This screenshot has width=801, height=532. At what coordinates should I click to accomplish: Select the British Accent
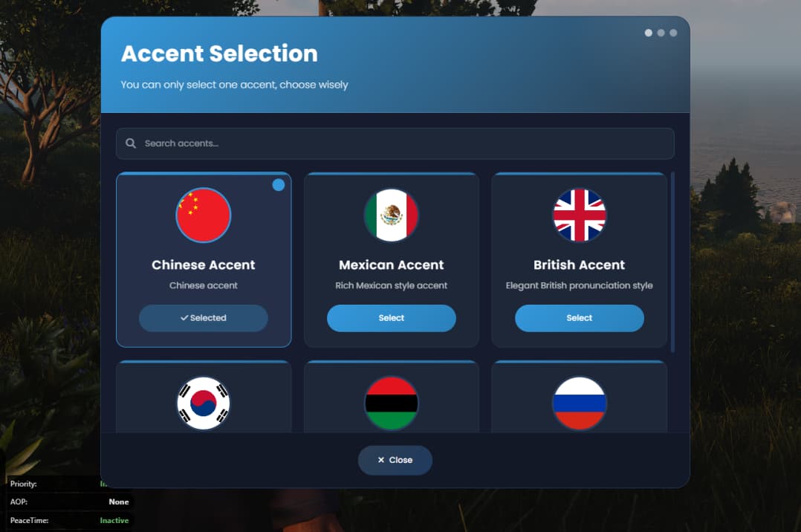(x=580, y=318)
